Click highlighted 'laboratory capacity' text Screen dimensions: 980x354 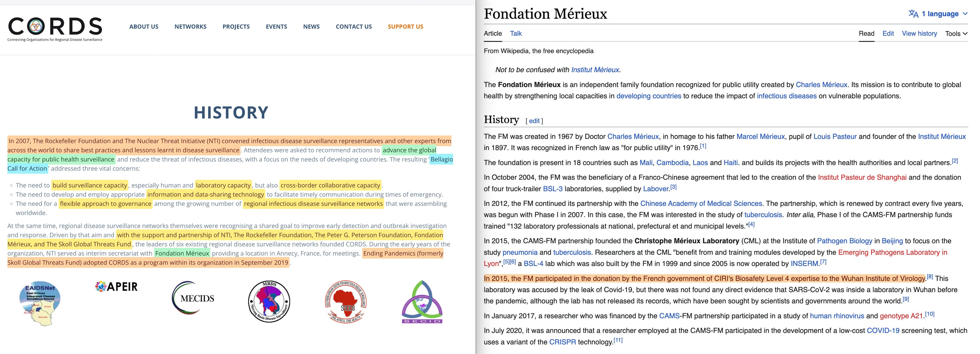(x=223, y=185)
